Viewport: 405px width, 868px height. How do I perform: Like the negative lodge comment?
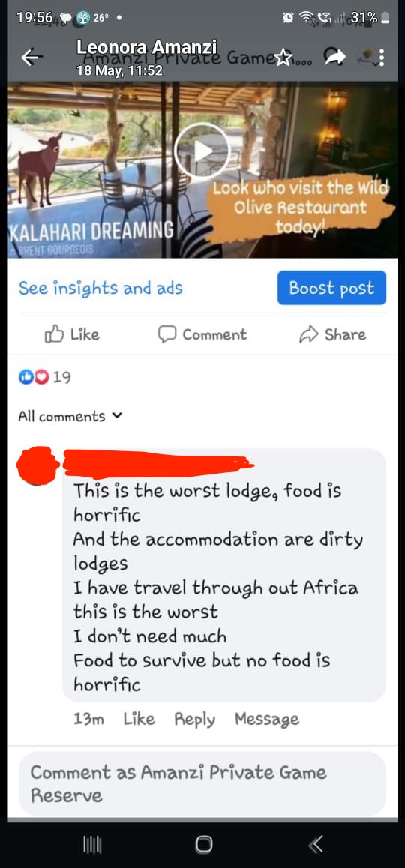[139, 719]
